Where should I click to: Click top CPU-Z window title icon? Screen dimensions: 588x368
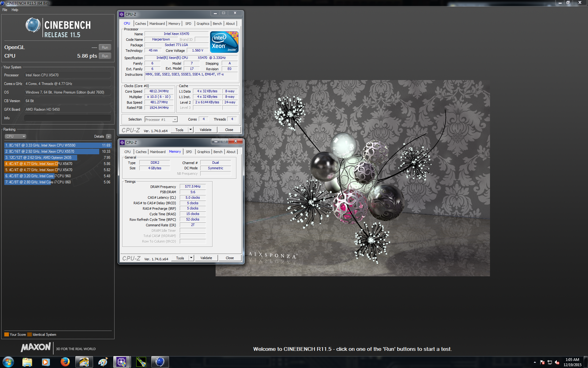click(x=122, y=14)
